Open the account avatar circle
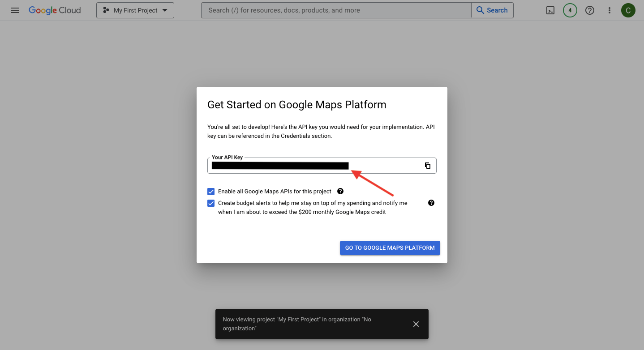Screen dimensions: 644x350 coord(628,10)
